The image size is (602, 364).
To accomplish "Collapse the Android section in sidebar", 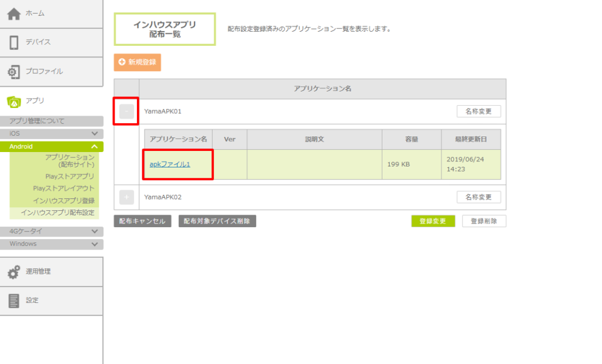I will pos(95,147).
